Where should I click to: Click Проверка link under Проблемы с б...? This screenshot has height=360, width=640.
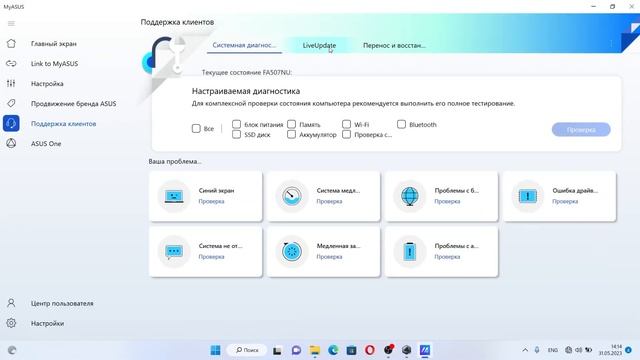(447, 201)
